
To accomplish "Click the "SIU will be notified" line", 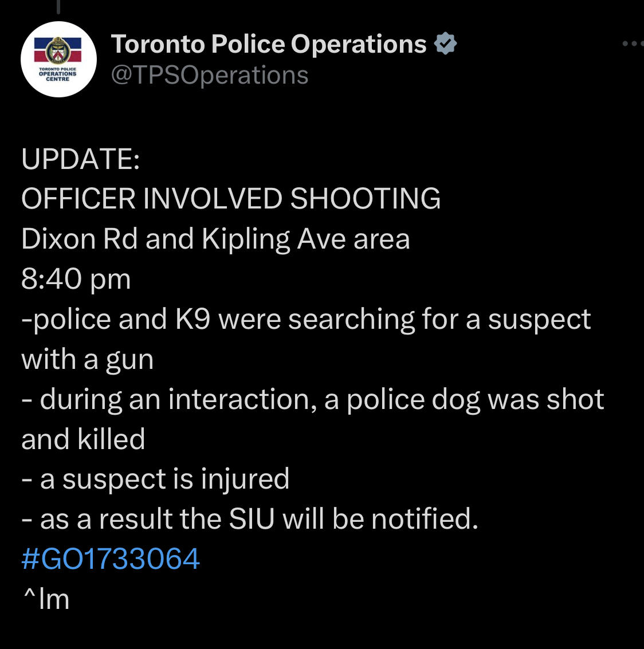I will point(250,518).
